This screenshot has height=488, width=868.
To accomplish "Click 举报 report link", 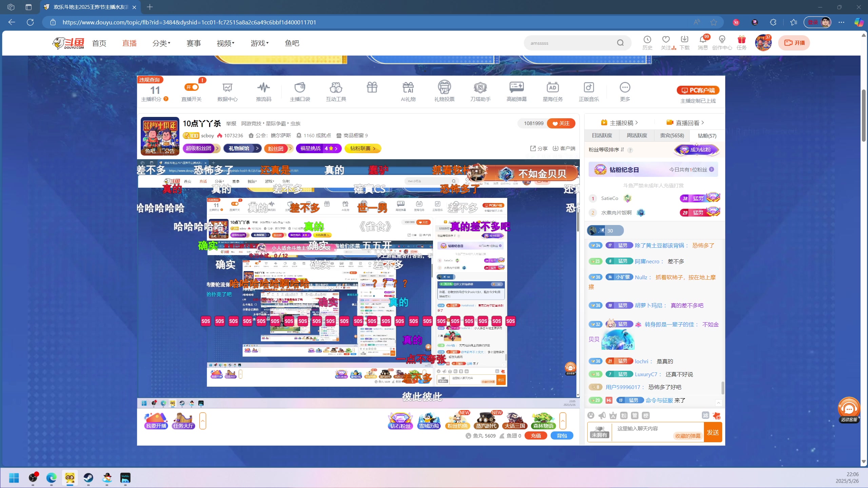I will (x=231, y=124).
